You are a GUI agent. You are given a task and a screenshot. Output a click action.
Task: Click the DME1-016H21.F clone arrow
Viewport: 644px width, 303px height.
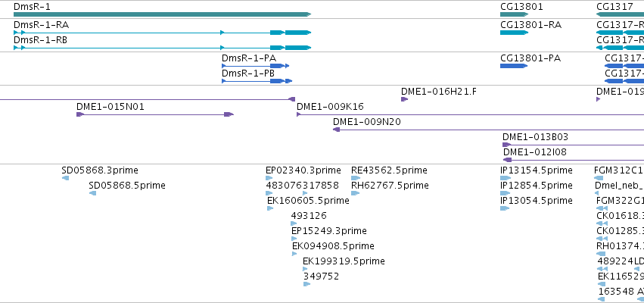[405, 99]
